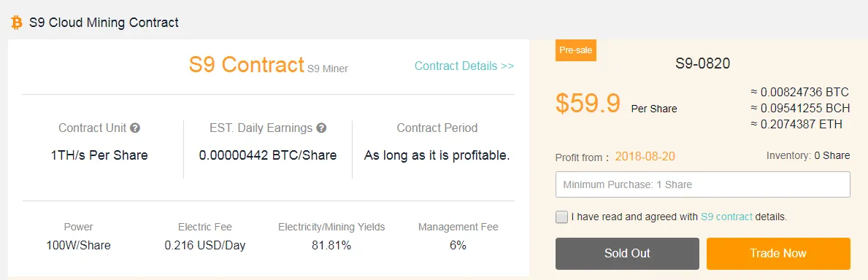Click the 2018-08-20 profit start date
This screenshot has height=280, width=868.
click(645, 156)
